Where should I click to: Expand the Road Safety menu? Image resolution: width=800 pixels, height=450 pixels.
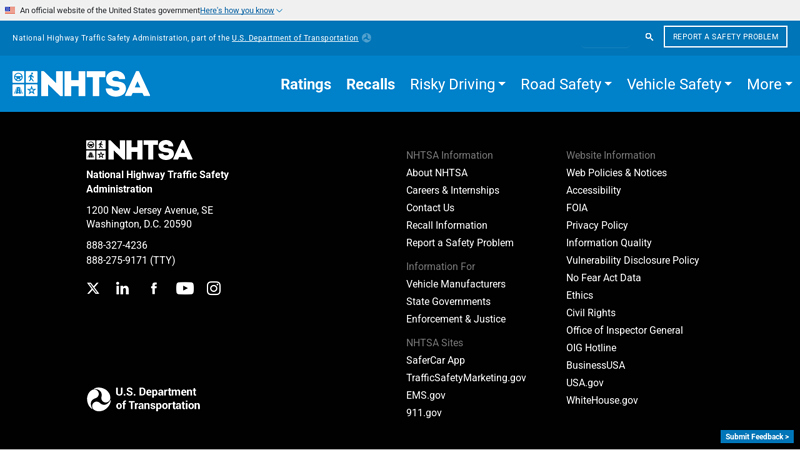click(566, 84)
